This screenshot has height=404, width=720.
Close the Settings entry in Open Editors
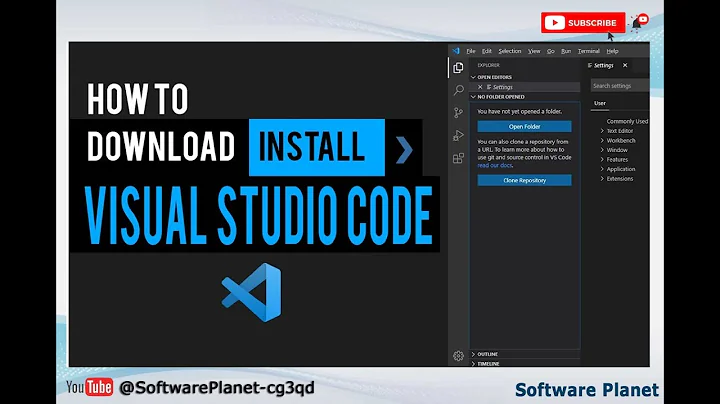pos(480,87)
